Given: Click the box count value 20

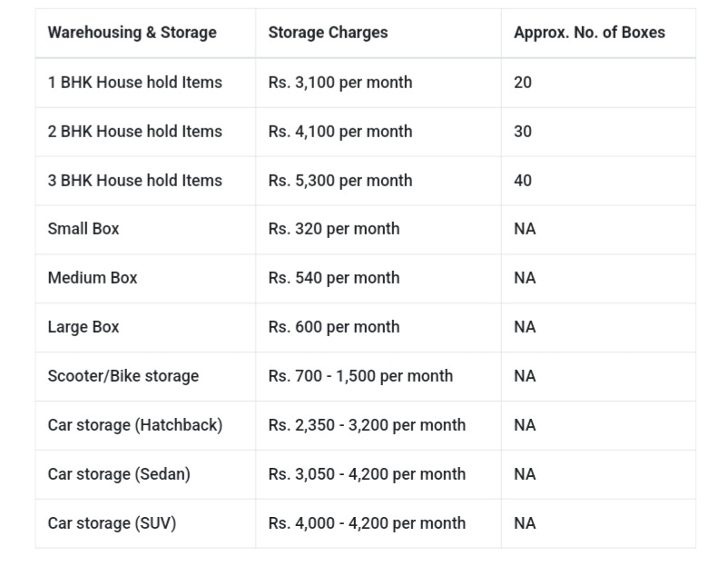Looking at the screenshot, I should pos(523,83).
